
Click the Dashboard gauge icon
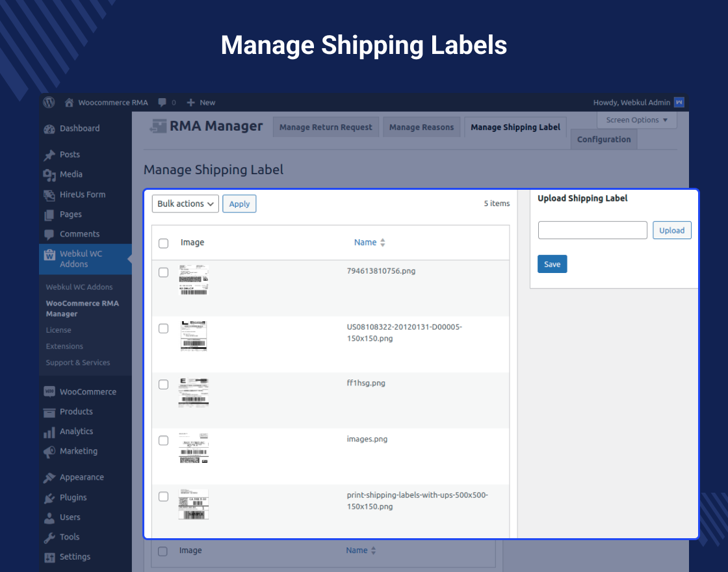(x=49, y=129)
